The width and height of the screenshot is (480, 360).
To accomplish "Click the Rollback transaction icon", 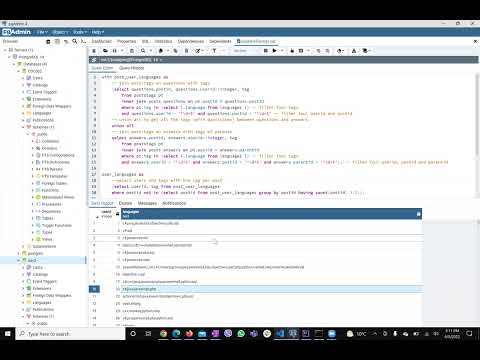I will tap(327, 51).
